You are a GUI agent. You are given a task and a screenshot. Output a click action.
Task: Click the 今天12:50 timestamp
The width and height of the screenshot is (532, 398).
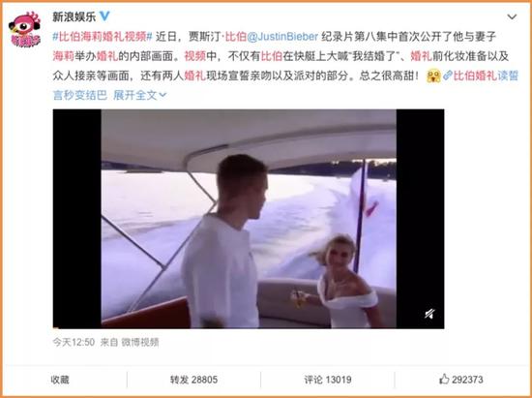[74, 342]
